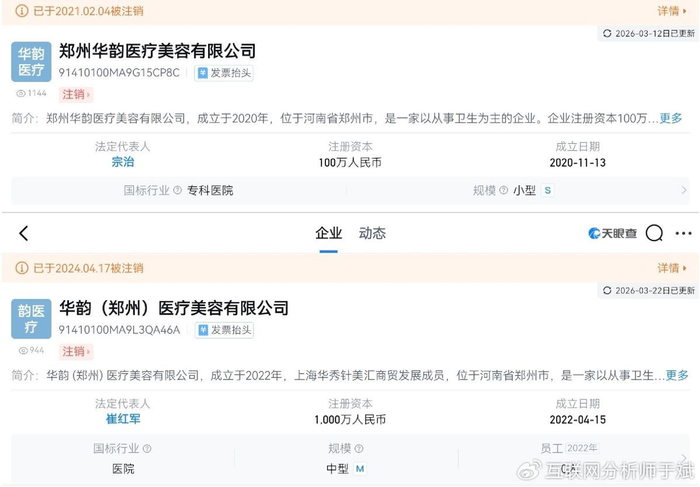This screenshot has height=487, width=700.
Task: Click view count eye icon 1144
Action: tap(21, 93)
